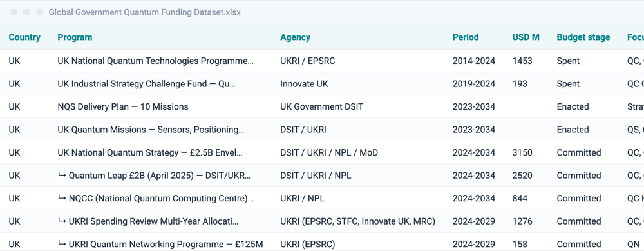Click the UK country cell in the NQCC row
Screen dimensions: 644x251
[14, 199]
